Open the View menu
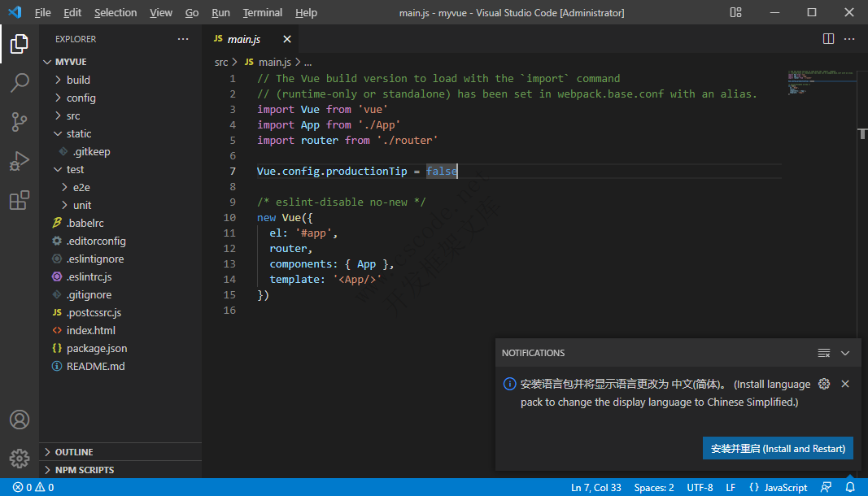Screen dimensions: 868x496 [x=160, y=12]
